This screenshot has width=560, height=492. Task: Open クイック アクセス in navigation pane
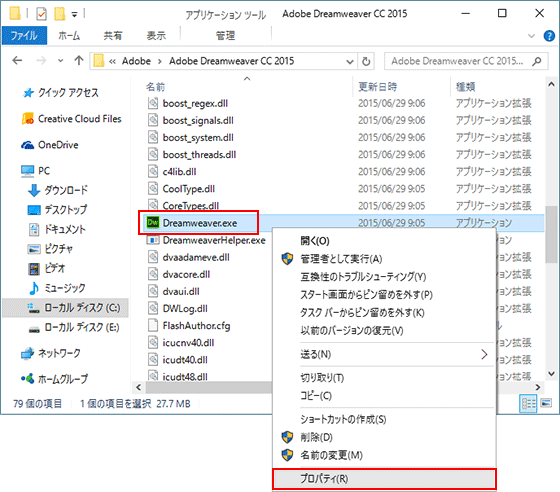point(60,93)
